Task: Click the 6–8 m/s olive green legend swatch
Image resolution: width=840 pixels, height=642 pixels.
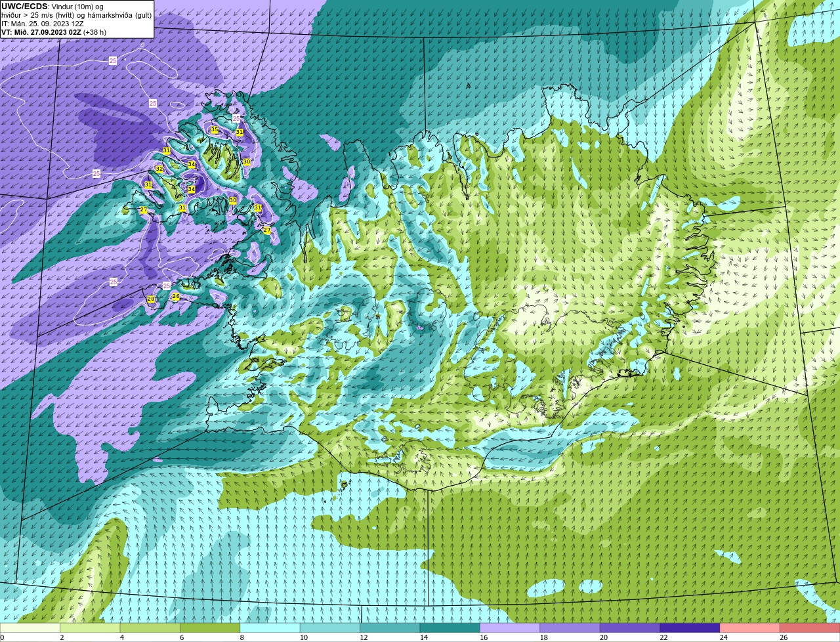Action: (x=210, y=628)
